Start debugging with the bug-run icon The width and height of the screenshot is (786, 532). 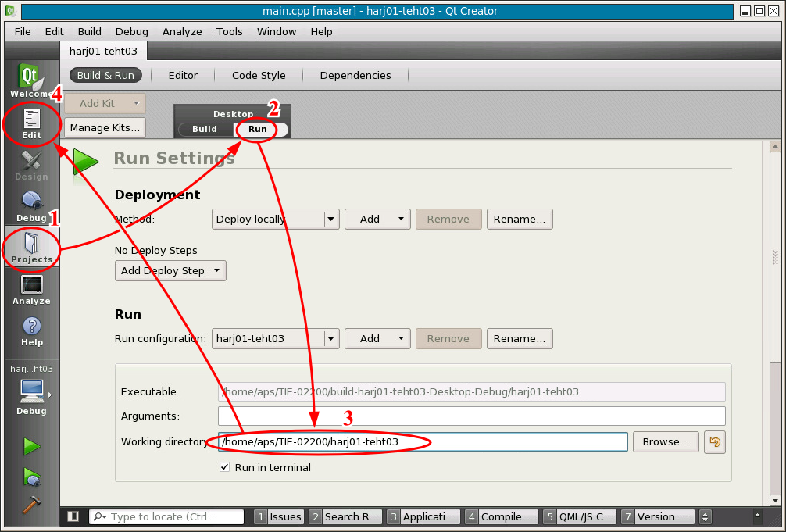click(x=31, y=476)
